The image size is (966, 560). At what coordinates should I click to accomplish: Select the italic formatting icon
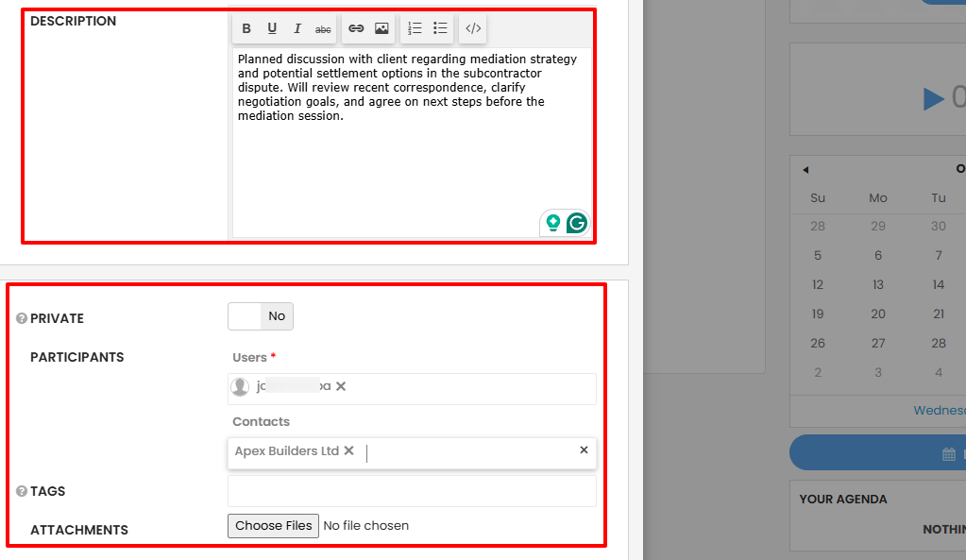[x=297, y=28]
